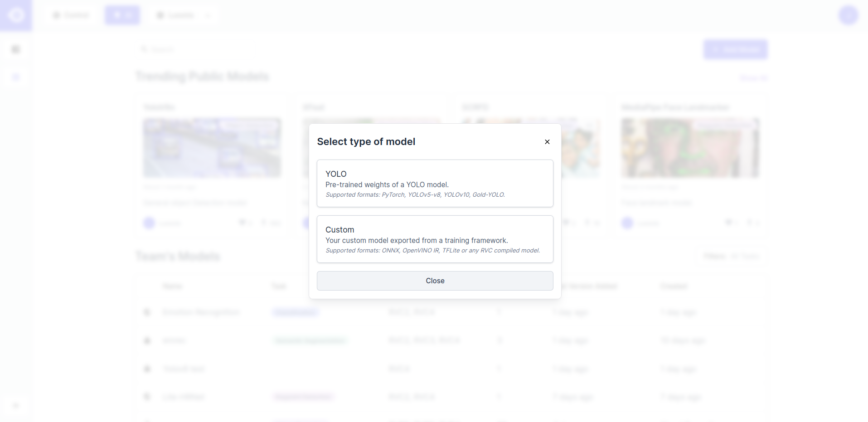Open the top bar dropdown with chevron arrow

coord(184,15)
